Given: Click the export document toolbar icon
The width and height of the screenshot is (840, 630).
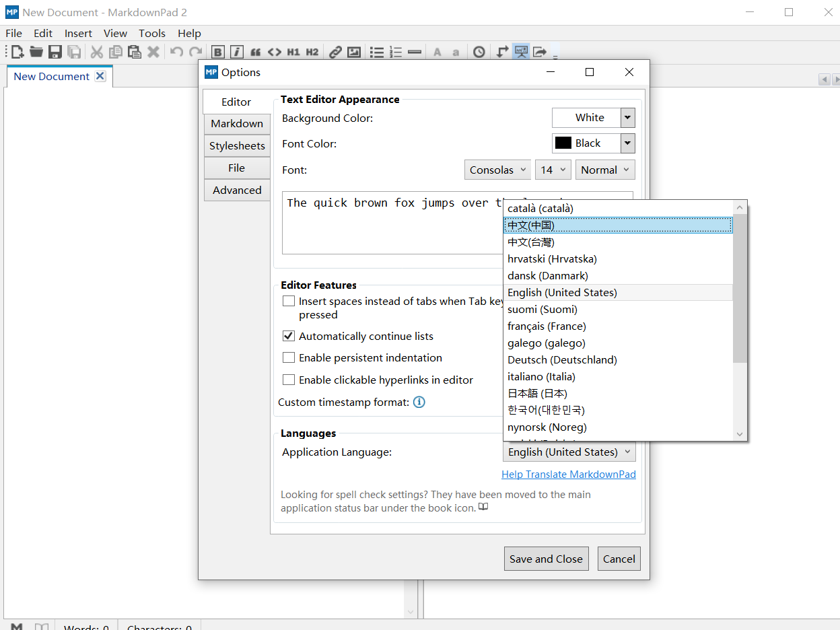Looking at the screenshot, I should point(540,52).
